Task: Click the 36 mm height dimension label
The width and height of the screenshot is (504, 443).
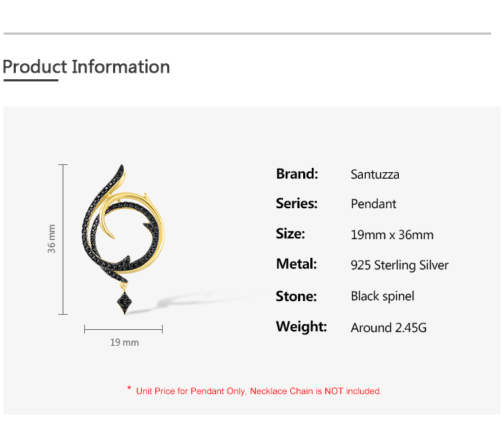Action: coord(52,238)
